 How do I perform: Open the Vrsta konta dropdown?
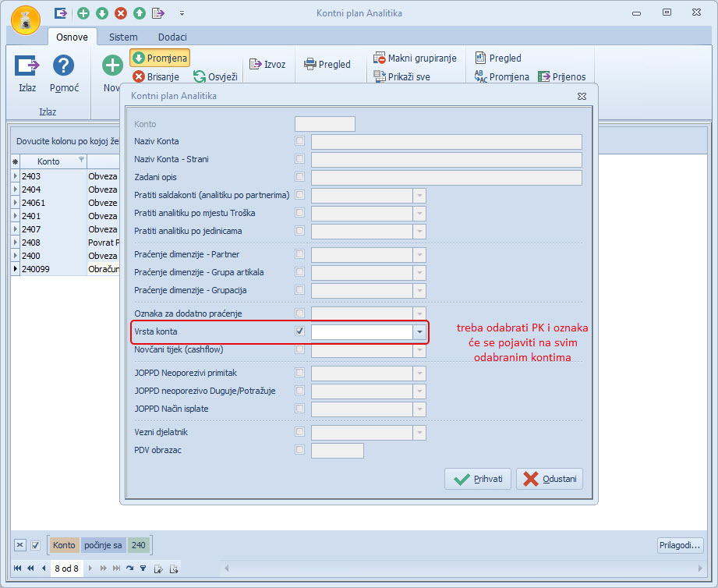[420, 332]
